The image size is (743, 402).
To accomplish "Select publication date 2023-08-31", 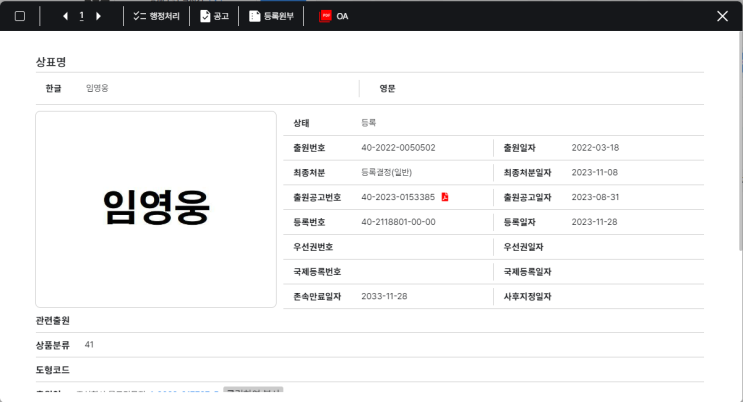I will pos(595,197).
